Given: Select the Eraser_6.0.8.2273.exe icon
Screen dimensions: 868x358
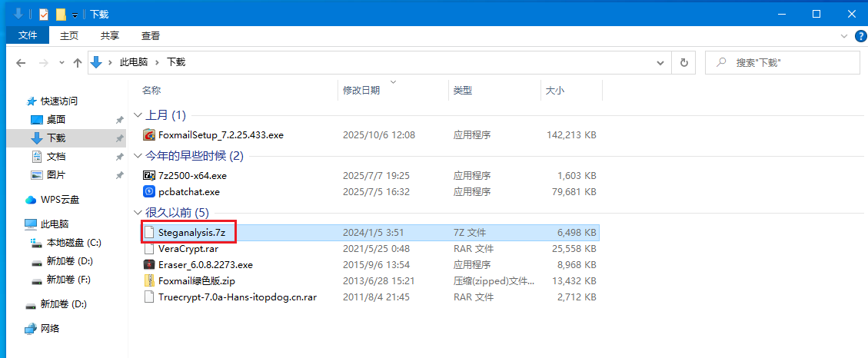Looking at the screenshot, I should pos(150,264).
